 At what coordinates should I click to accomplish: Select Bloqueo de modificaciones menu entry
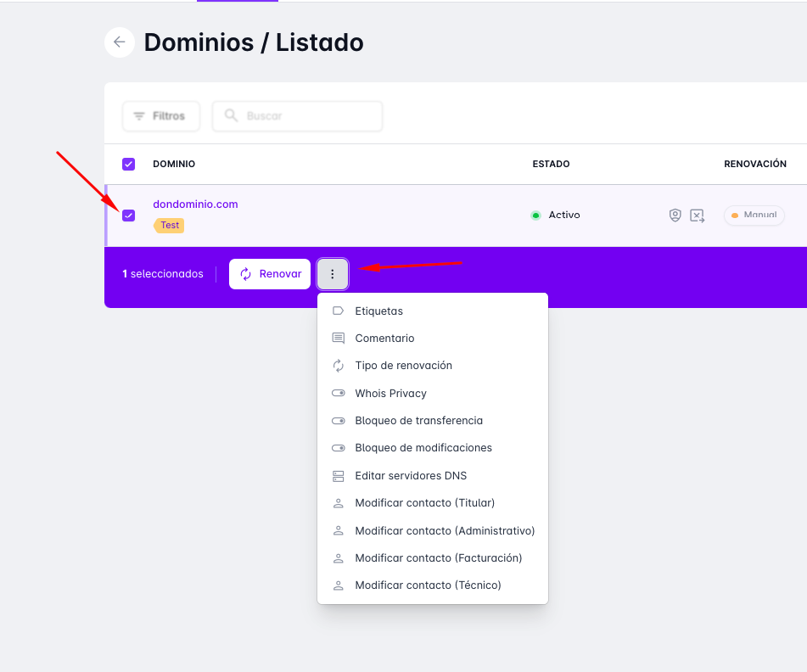(423, 448)
